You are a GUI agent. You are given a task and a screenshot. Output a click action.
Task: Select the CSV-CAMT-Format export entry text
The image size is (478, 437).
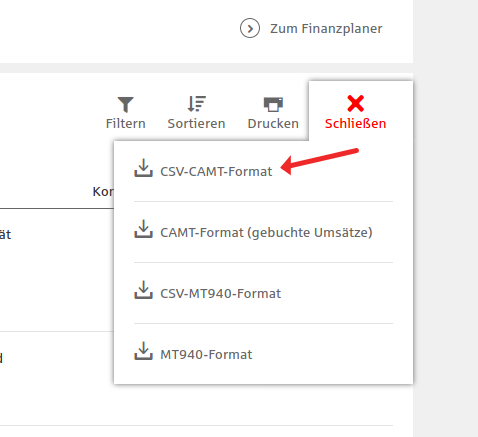(216, 172)
